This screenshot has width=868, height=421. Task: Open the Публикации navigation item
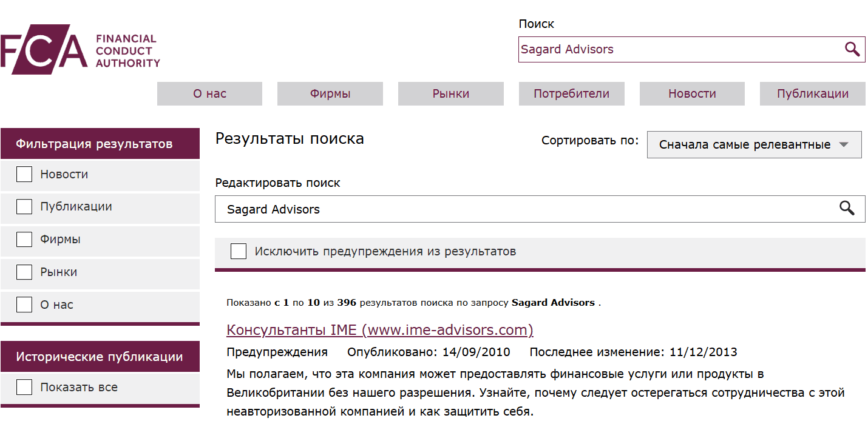coord(812,93)
